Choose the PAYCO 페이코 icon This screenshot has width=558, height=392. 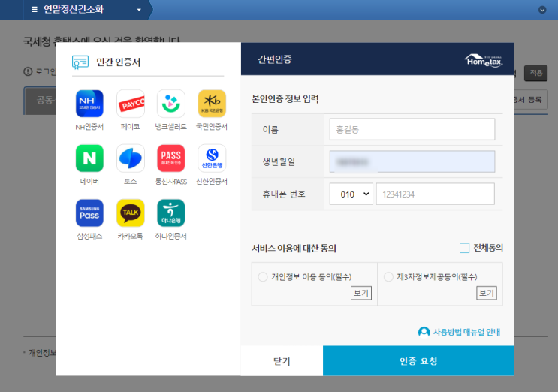(131, 104)
